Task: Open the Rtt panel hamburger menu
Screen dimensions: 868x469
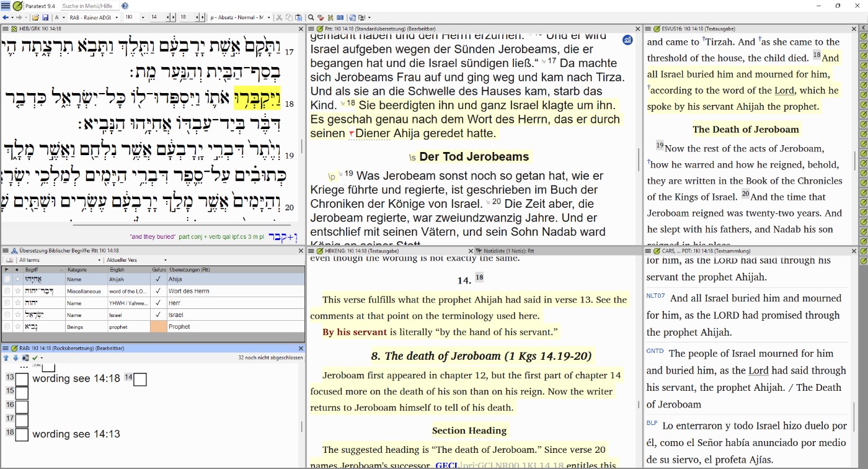Action: 312,29
